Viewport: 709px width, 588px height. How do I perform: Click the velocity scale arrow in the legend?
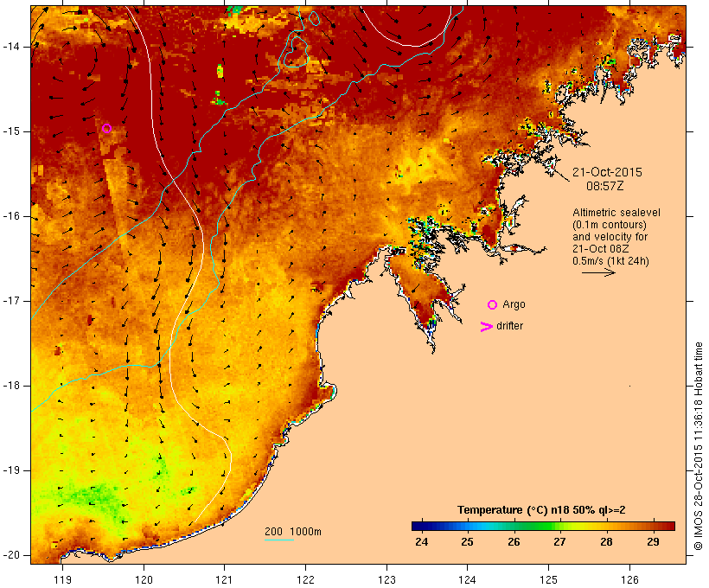(598, 272)
